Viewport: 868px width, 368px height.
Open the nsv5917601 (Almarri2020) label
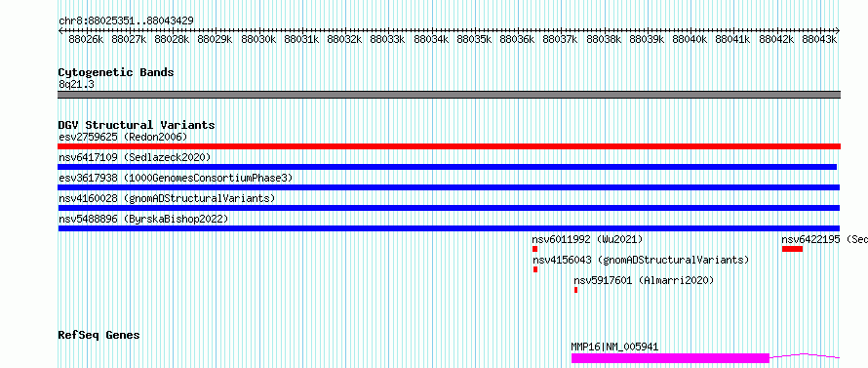click(x=644, y=280)
